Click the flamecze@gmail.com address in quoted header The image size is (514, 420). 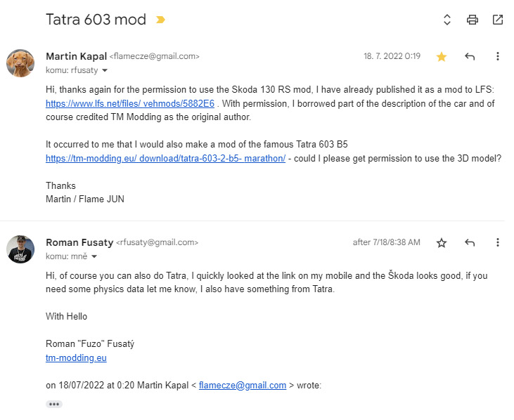tap(243, 385)
